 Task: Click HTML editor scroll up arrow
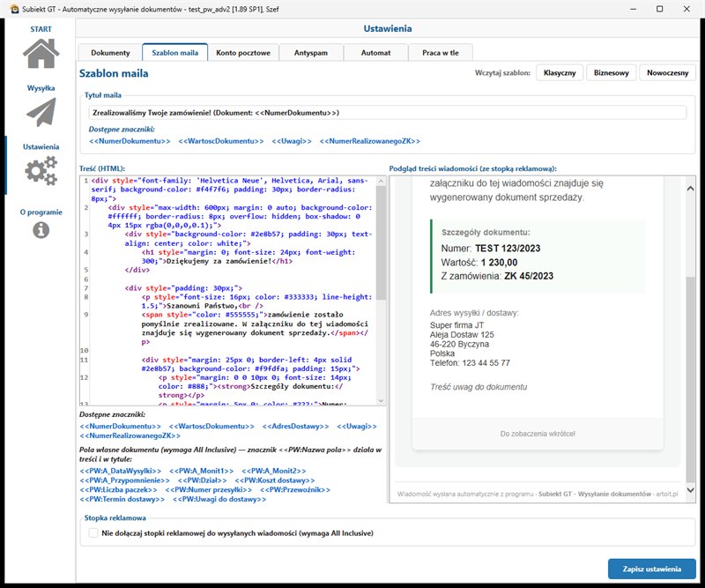tap(381, 181)
